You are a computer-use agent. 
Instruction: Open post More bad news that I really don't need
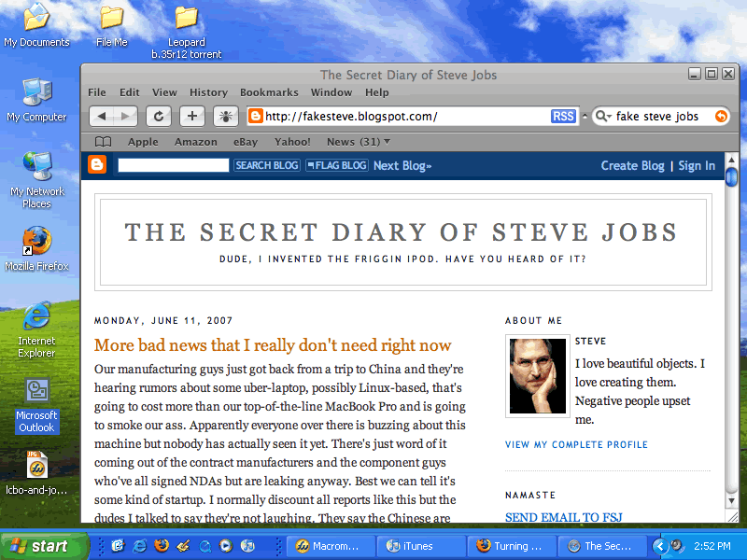273,345
